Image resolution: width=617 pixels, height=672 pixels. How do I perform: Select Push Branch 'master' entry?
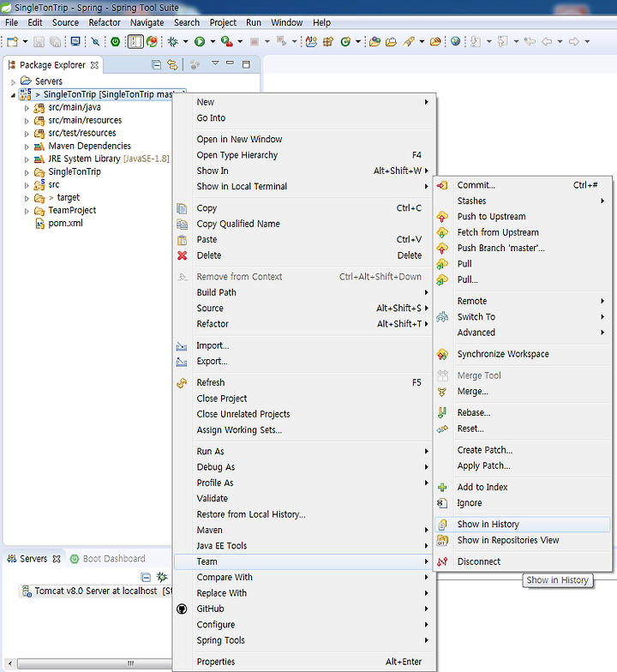click(523, 249)
